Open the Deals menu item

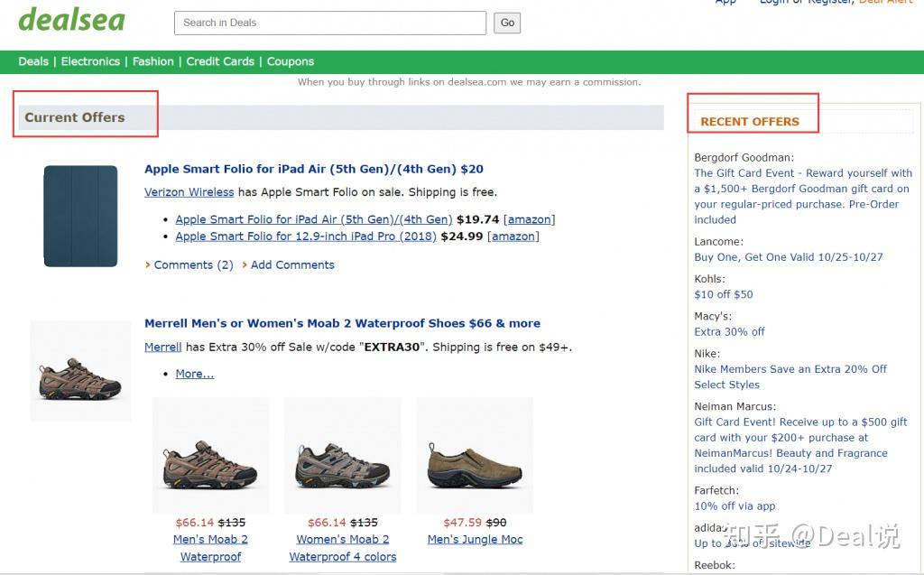[33, 61]
